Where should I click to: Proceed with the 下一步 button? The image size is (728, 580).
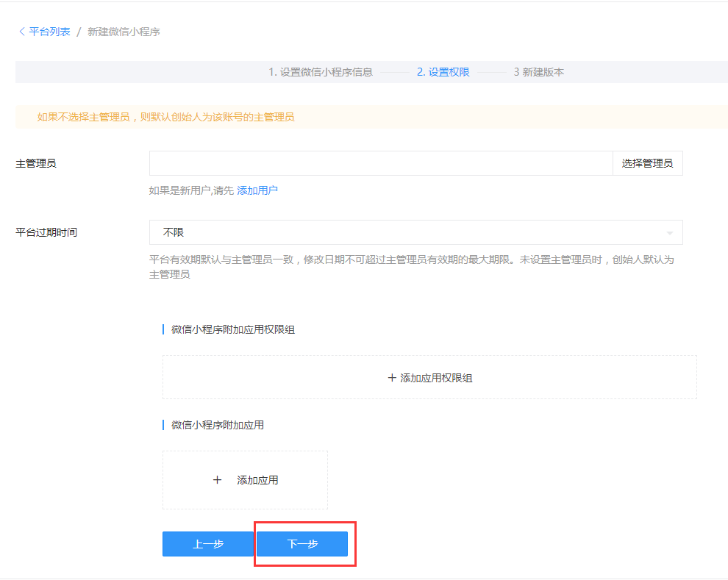(302, 544)
